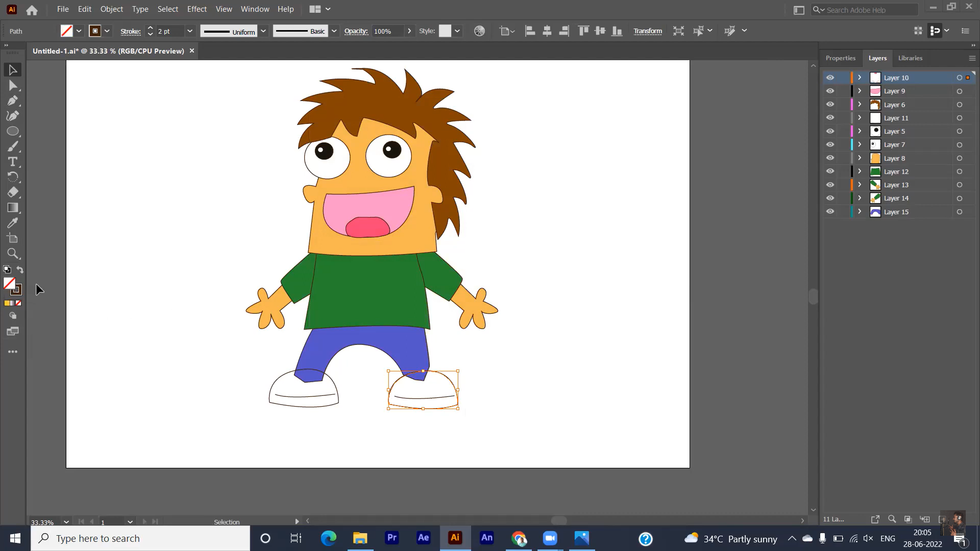The height and width of the screenshot is (551, 980).
Task: Open fill color dropdown arrow
Action: [79, 31]
